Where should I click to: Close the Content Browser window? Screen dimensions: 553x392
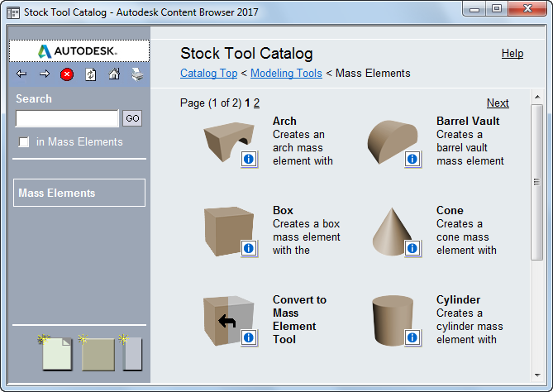point(527,9)
